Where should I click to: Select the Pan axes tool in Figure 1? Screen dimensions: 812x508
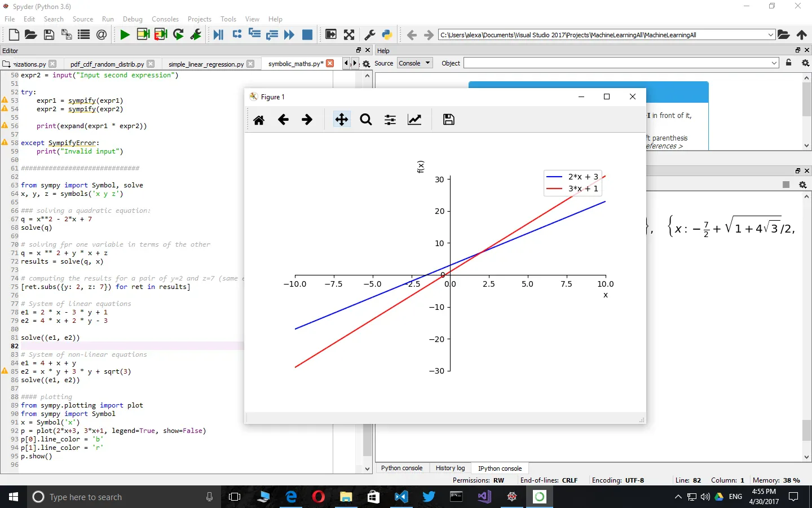341,120
